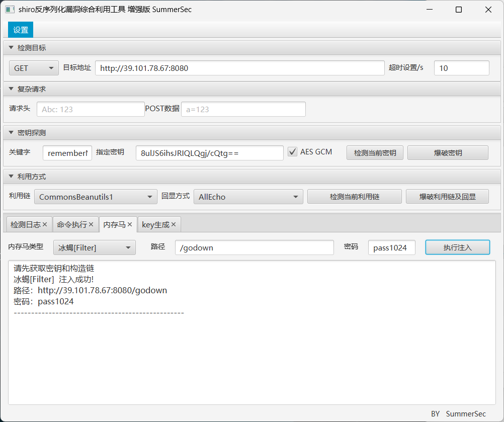The image size is (504, 422).
Task: Click the target address URL input field
Action: (240, 67)
